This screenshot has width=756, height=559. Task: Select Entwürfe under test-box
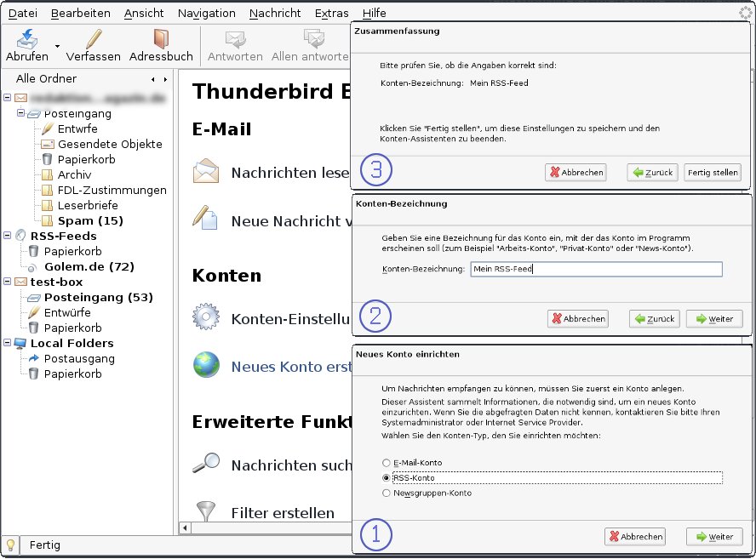click(x=67, y=312)
